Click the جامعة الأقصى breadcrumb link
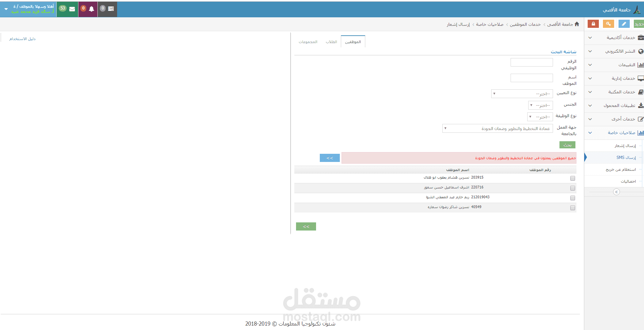The width and height of the screenshot is (644, 330). coord(560,24)
